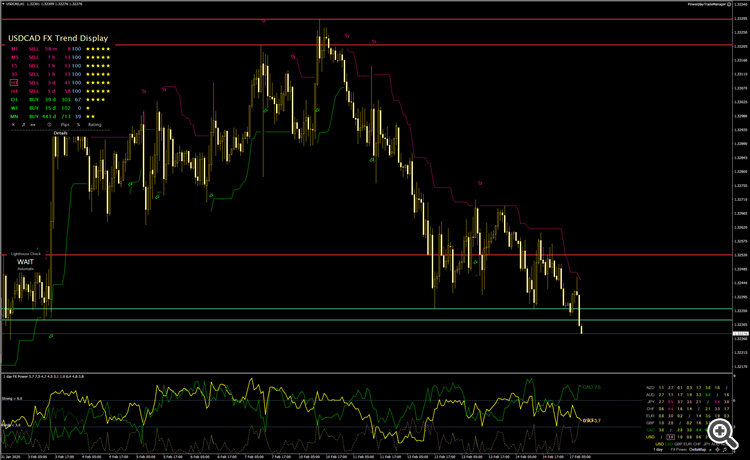This screenshot has height=460, width=750.
Task: Click the MN row two-star rating
Action: click(x=90, y=117)
